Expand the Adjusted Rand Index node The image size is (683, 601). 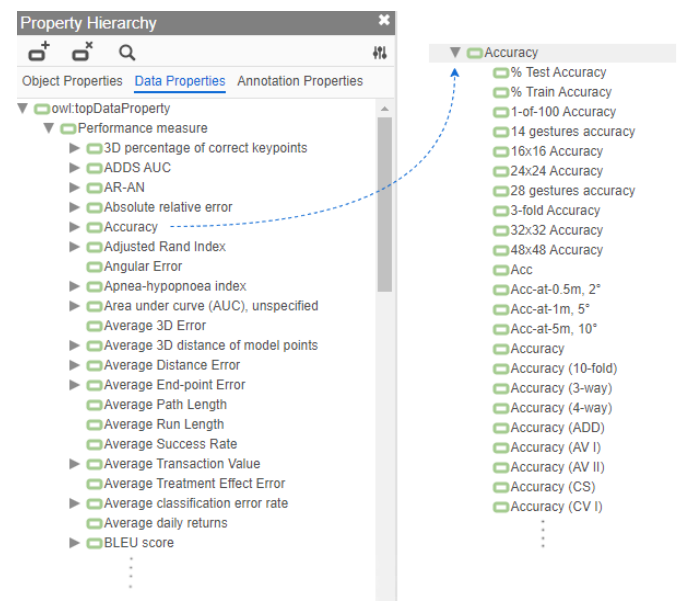click(x=74, y=247)
